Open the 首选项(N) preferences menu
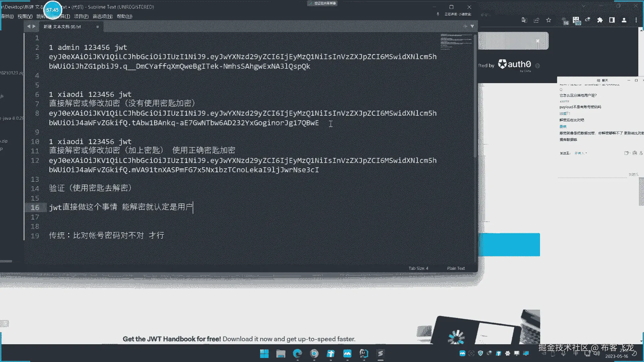This screenshot has height=362, width=644. (102, 16)
